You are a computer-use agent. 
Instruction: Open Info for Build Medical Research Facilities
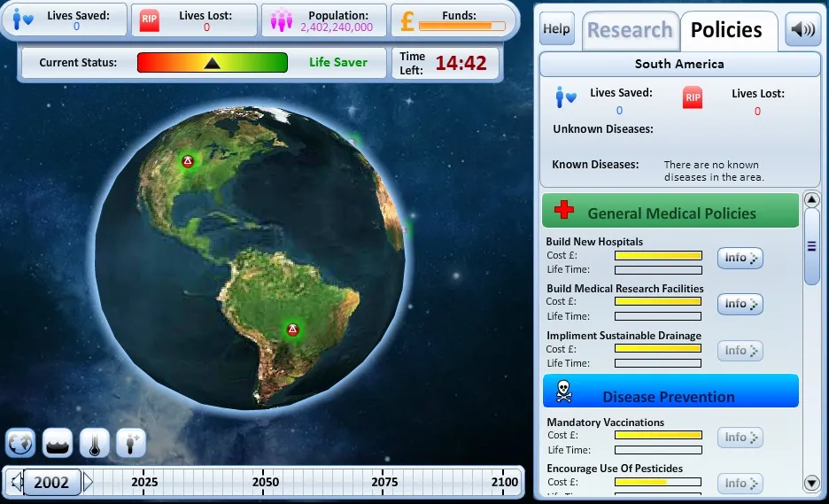point(740,304)
